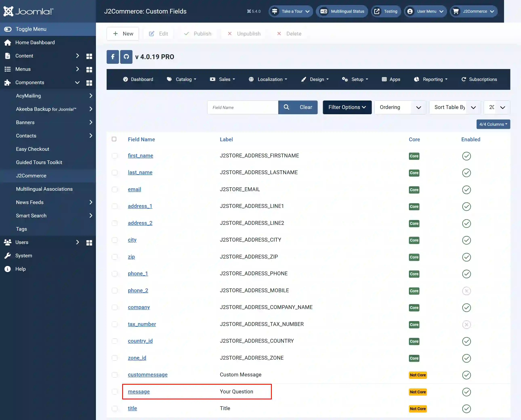The image size is (521, 420).
Task: Open the Ordering dropdown
Action: click(400, 107)
